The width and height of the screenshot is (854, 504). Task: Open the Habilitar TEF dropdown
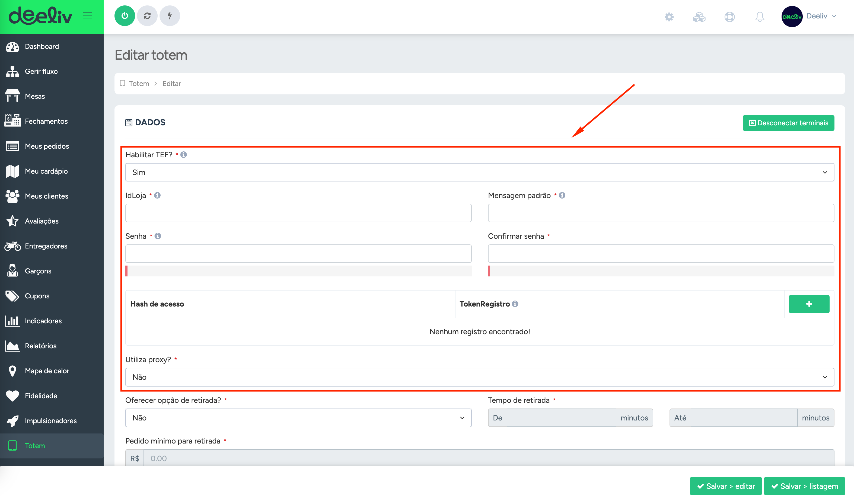point(479,172)
